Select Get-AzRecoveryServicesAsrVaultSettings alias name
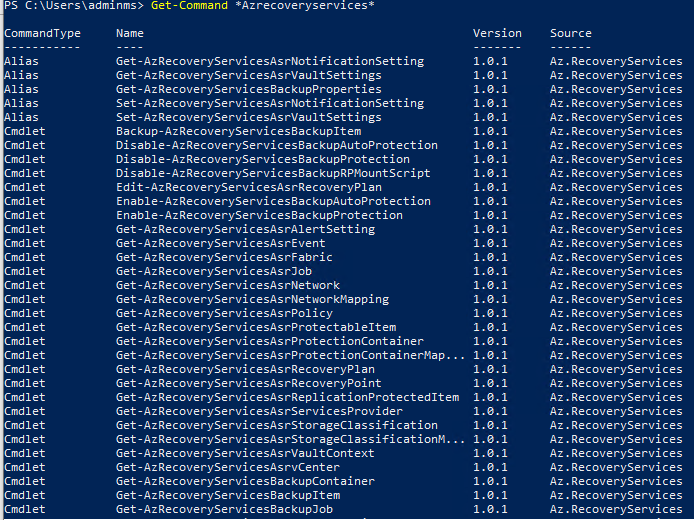The width and height of the screenshot is (694, 520). click(249, 76)
